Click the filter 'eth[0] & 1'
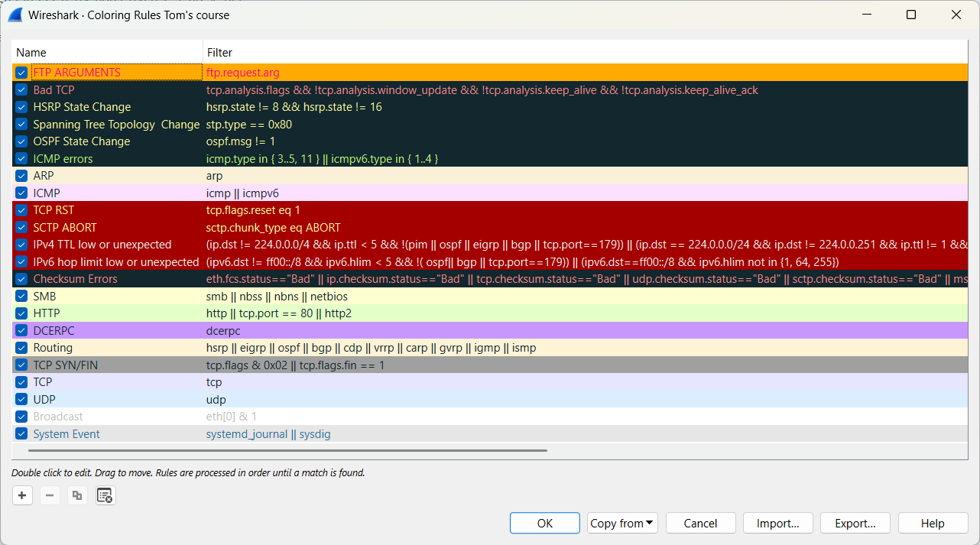The width and height of the screenshot is (980, 545). pyautogui.click(x=232, y=417)
